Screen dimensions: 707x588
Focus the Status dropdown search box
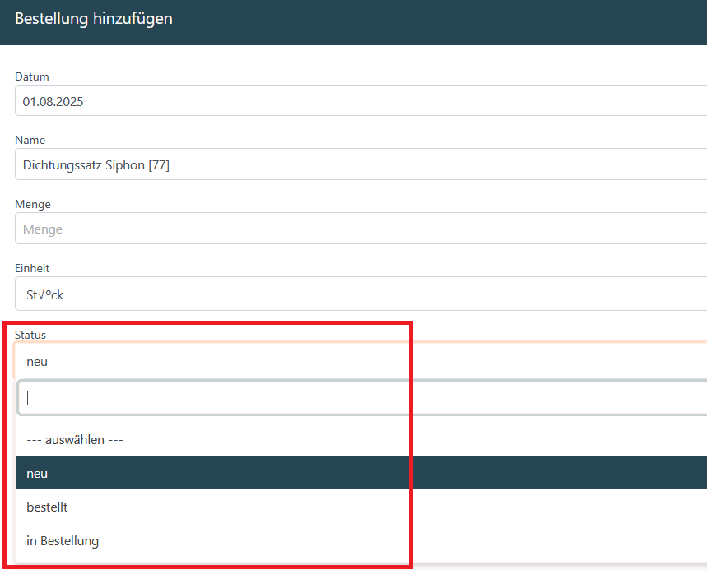click(362, 397)
